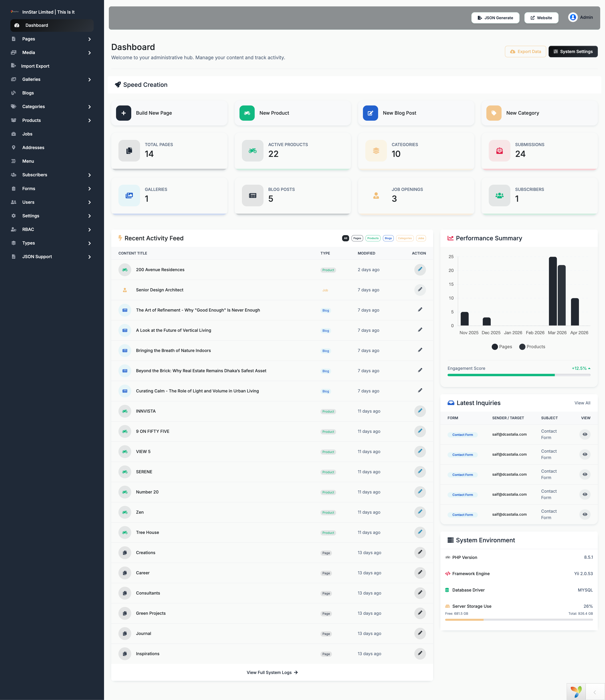605x700 pixels.
Task: Click the Categories layers card icon
Action: click(x=376, y=151)
